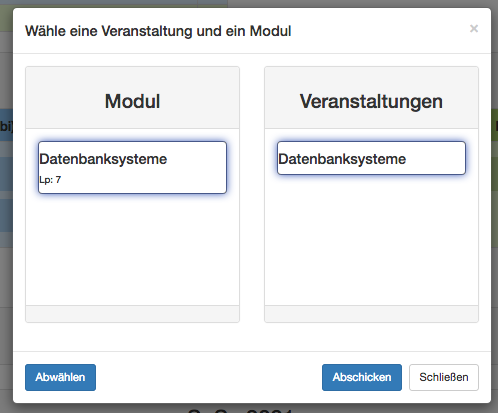Select Datenbanksysteme entry under Veranstaltungen
Viewport: 498px width, 413px height.
[x=371, y=158]
